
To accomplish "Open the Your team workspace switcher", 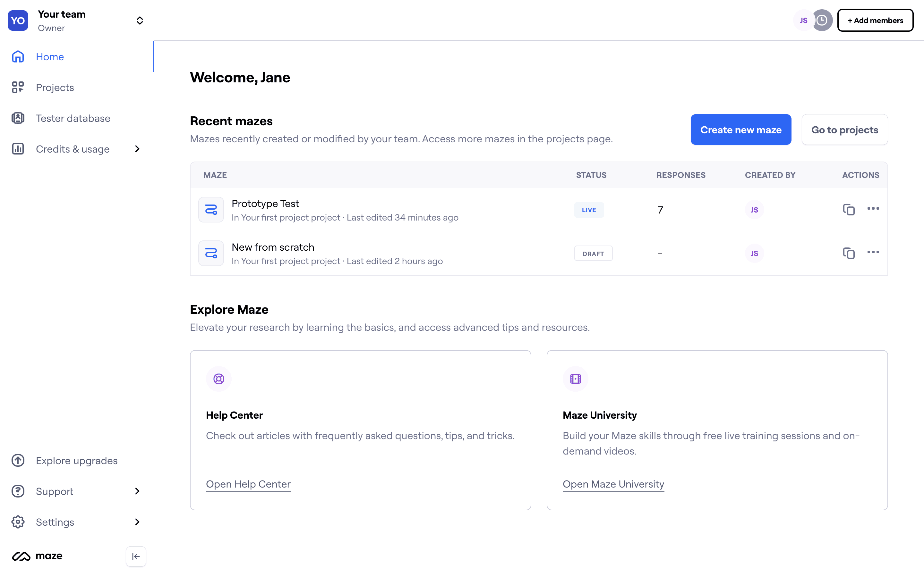I will (x=140, y=21).
